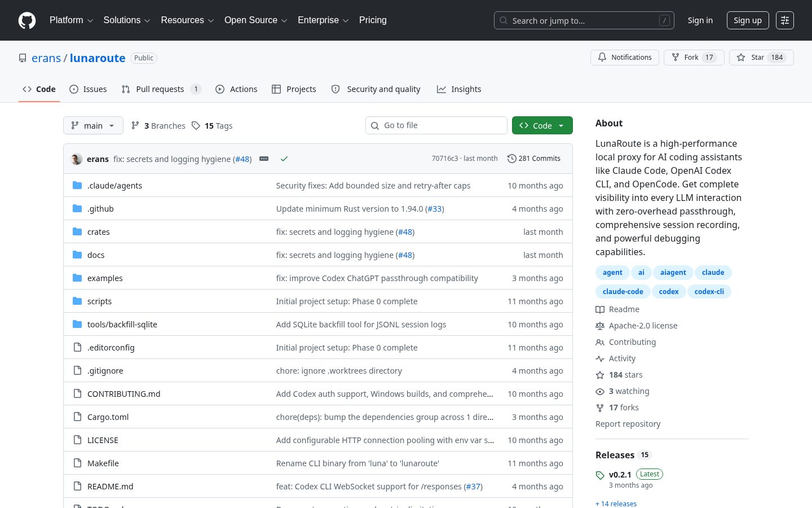812x508 pixels.
Task: Click the Go to file input
Action: click(x=436, y=125)
